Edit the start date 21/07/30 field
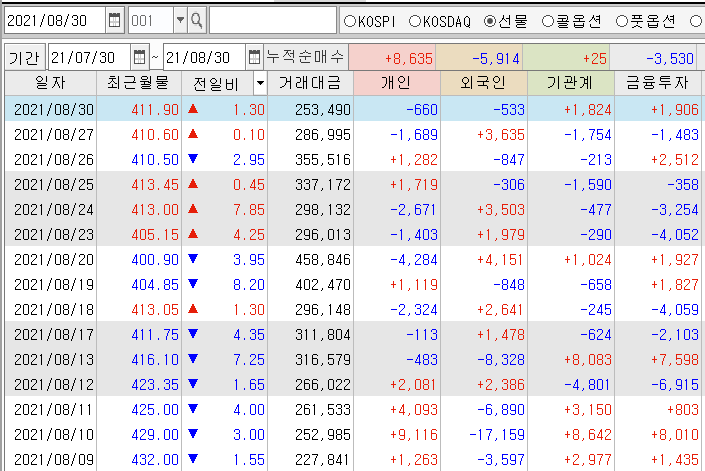Image resolution: width=705 pixels, height=471 pixels. [x=89, y=57]
